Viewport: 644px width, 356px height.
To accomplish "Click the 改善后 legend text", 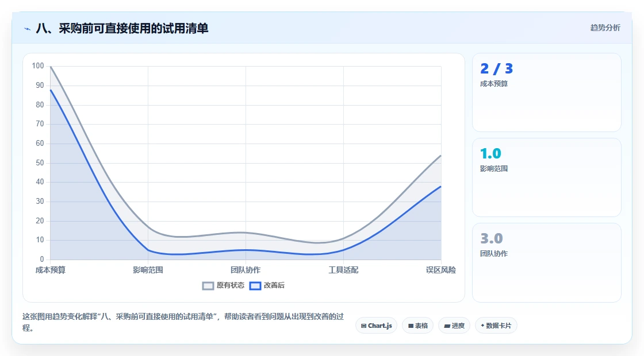I will point(274,285).
